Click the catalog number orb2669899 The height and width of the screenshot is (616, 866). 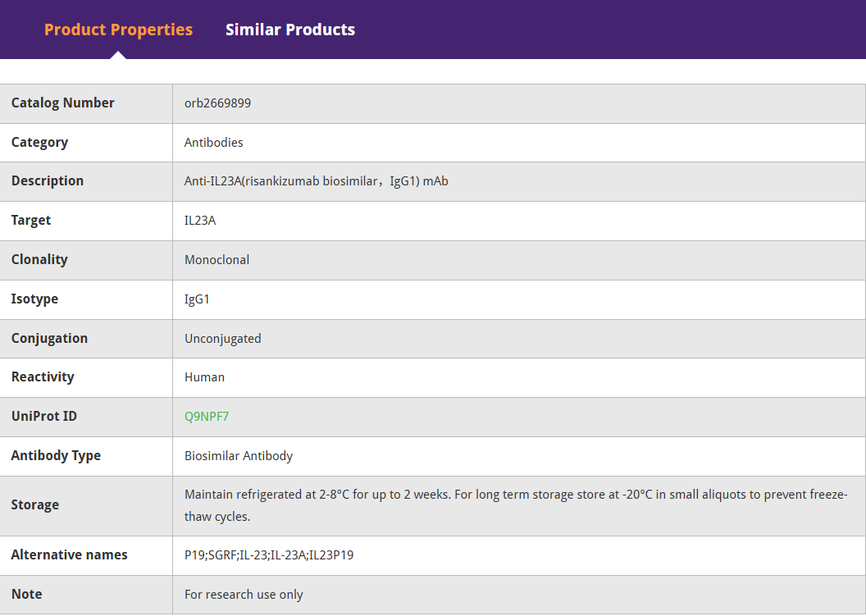[217, 103]
